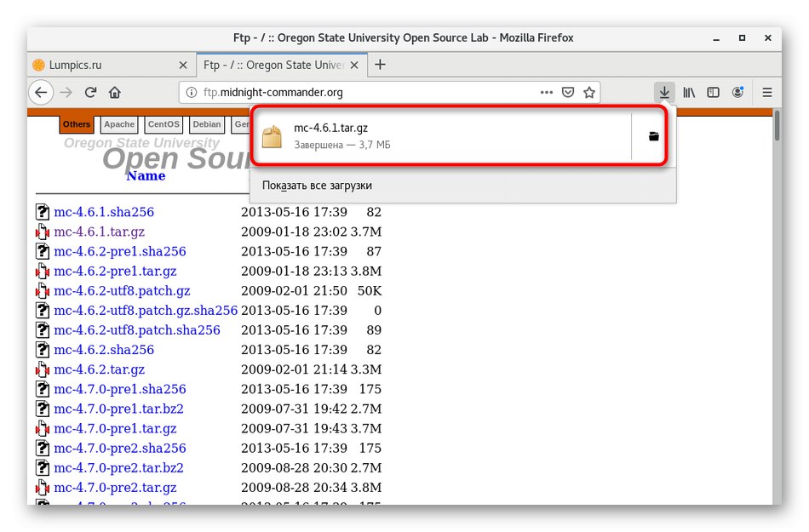Open the Apache mirror tab
Viewport: 809px width, 532px height.
point(119,124)
